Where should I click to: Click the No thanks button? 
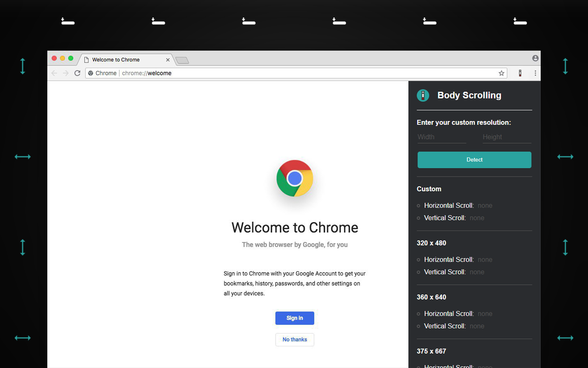295,339
